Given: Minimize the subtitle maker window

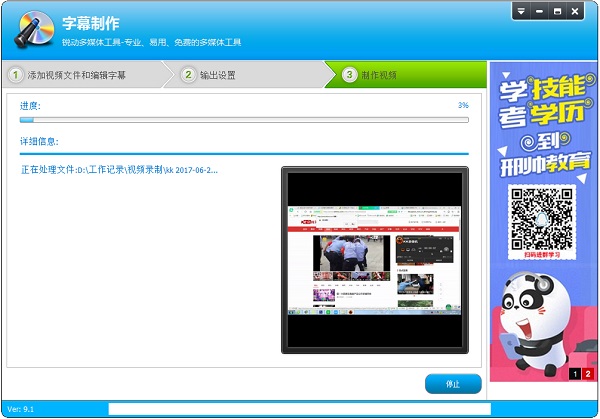Looking at the screenshot, I should pyautogui.click(x=539, y=11).
